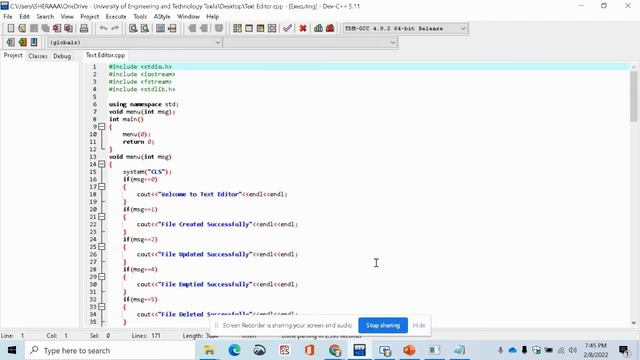The image size is (640, 360).
Task: Collapse the main() code block at line 9
Action: [102, 127]
